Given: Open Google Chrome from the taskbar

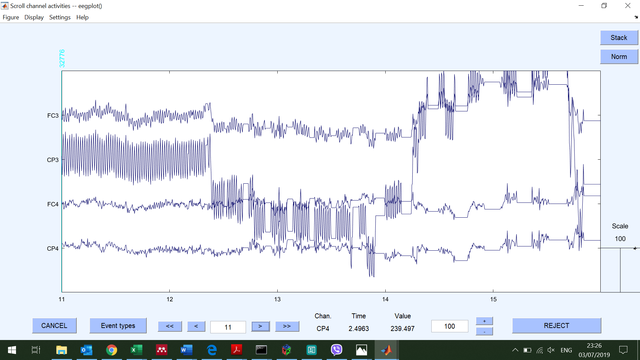Looking at the screenshot, I should click(x=111, y=350).
